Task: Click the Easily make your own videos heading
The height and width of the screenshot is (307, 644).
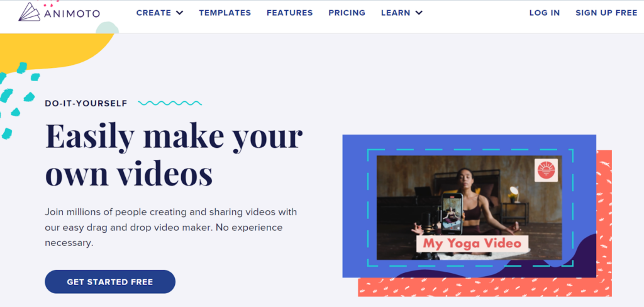Action: tap(174, 153)
